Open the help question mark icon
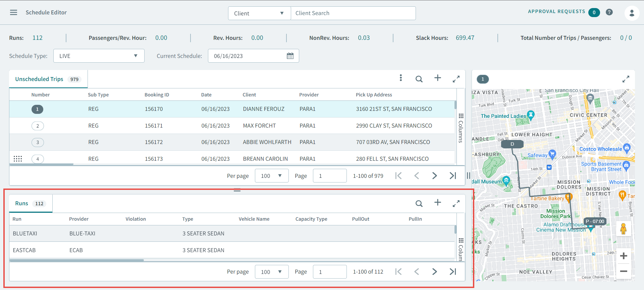This screenshot has height=290, width=644. click(609, 12)
